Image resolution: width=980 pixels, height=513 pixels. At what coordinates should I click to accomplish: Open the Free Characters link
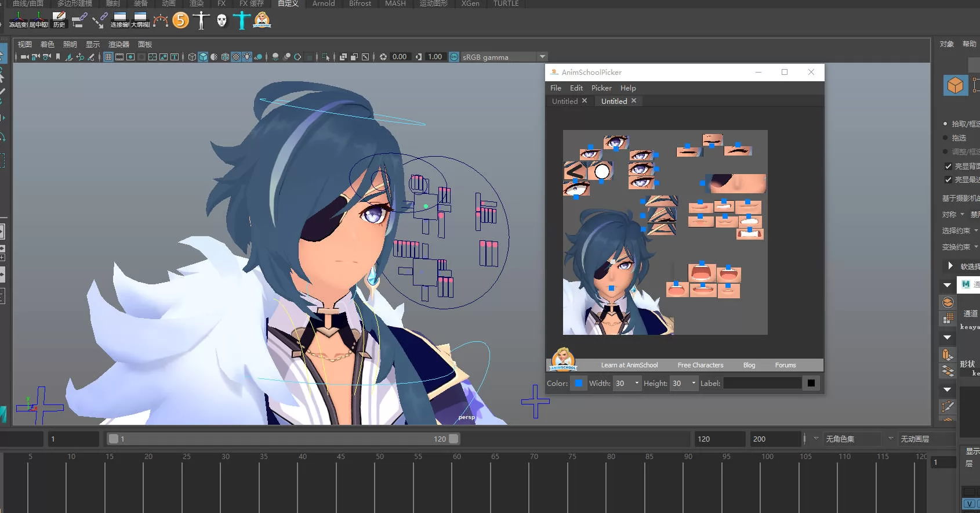coord(700,365)
